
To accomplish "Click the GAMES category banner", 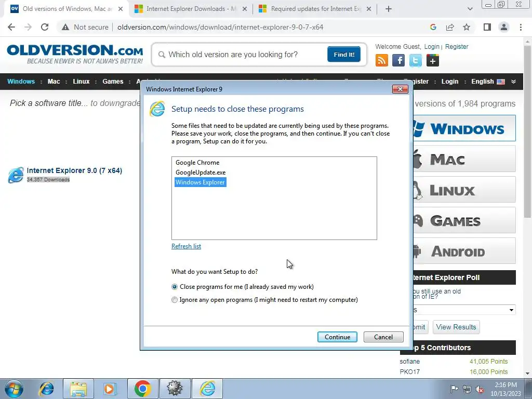I will 464,220.
